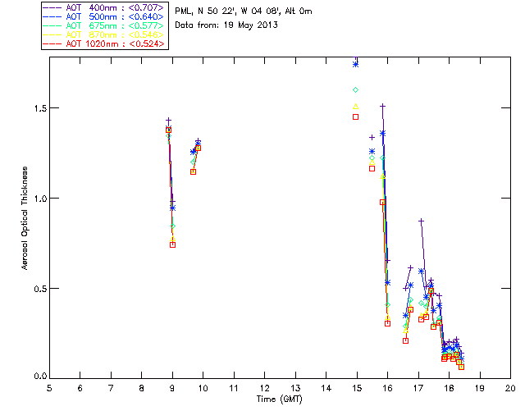The height and width of the screenshot is (420, 525).
Task: Click the y-axis label 1.0
Action: pos(40,199)
